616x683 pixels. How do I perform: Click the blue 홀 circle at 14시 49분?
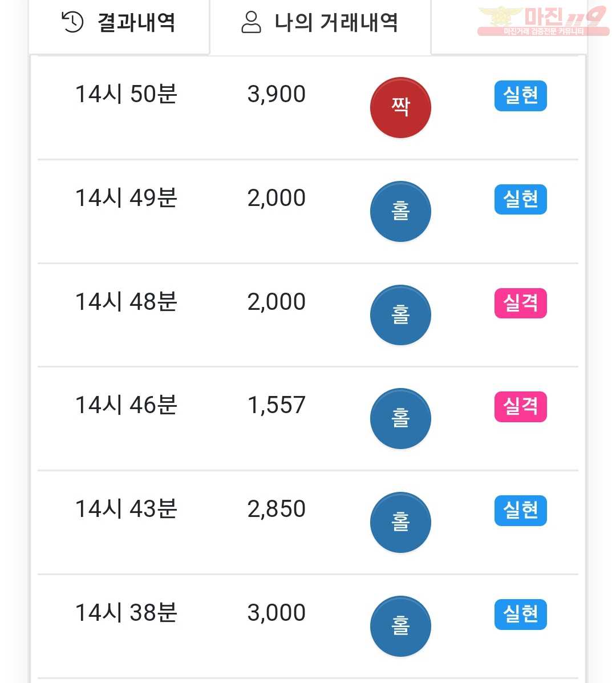coord(400,211)
